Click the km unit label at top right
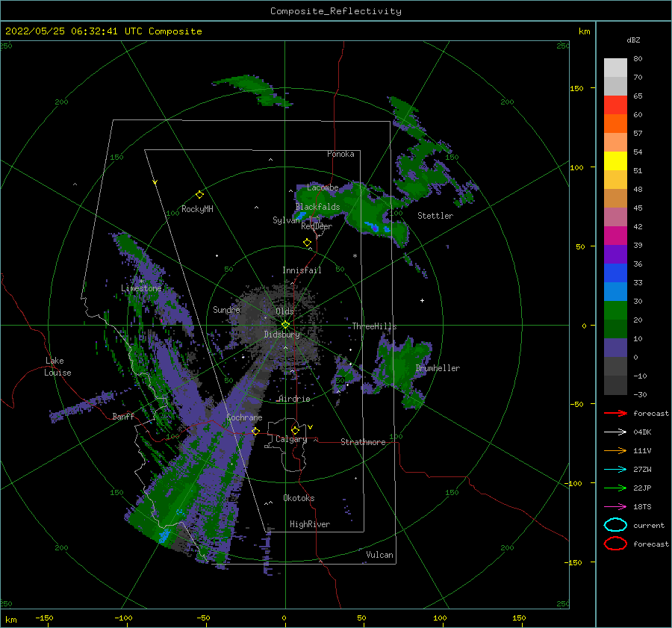The image size is (672, 628). point(584,31)
